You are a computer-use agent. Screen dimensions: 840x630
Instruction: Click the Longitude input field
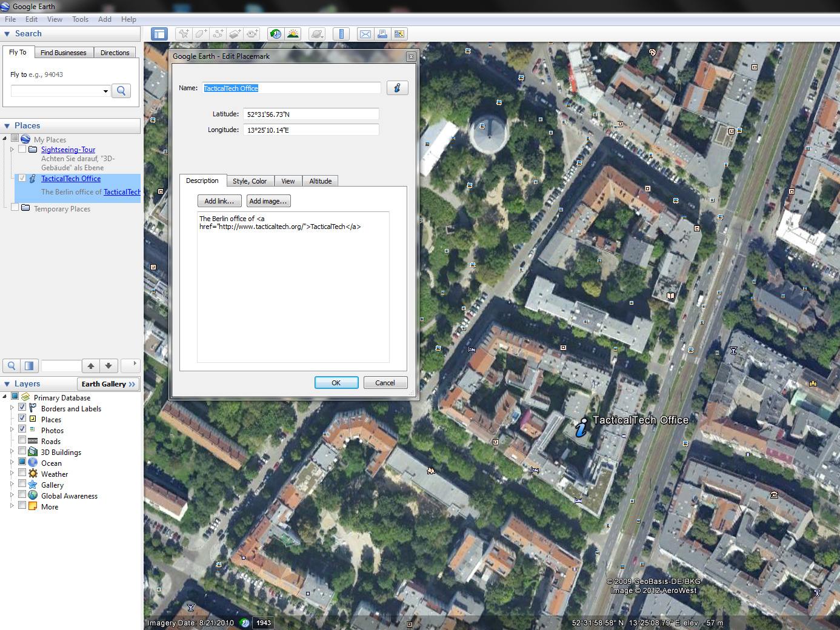(311, 130)
